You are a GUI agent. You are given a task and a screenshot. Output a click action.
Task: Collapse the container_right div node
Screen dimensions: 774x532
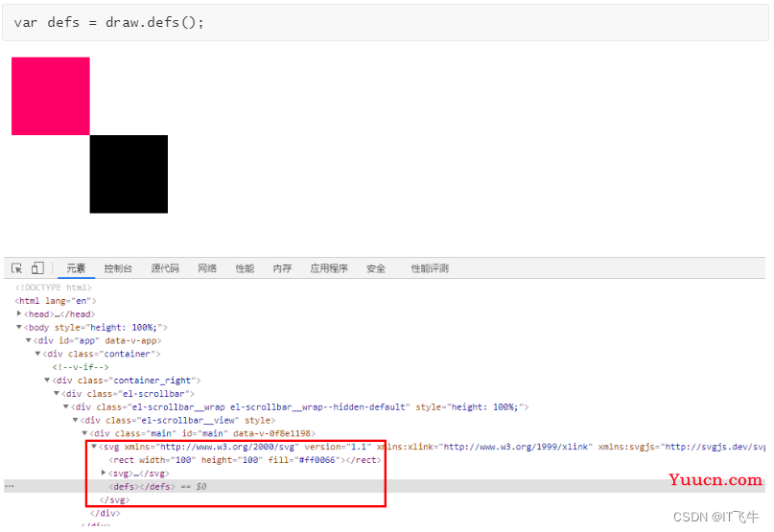point(47,380)
